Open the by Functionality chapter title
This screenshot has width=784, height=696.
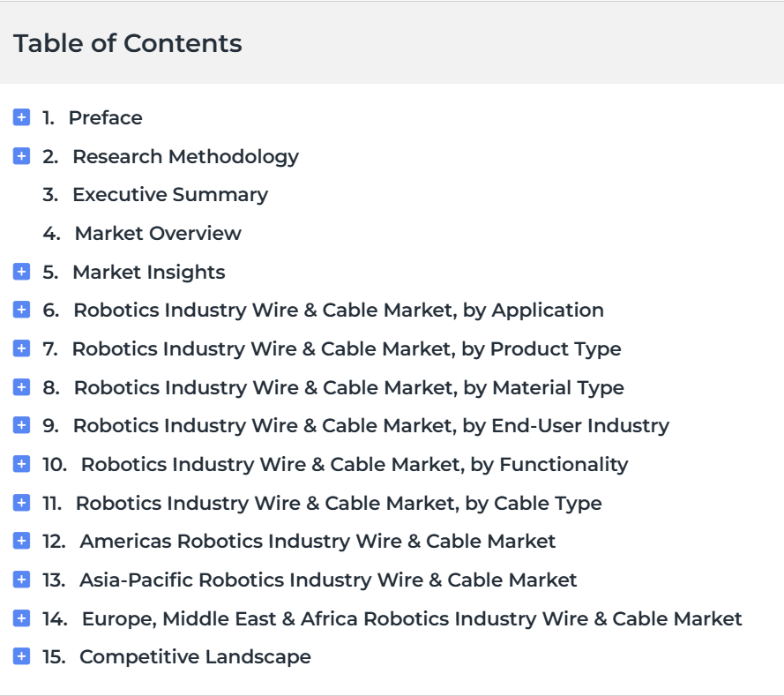tap(355, 465)
